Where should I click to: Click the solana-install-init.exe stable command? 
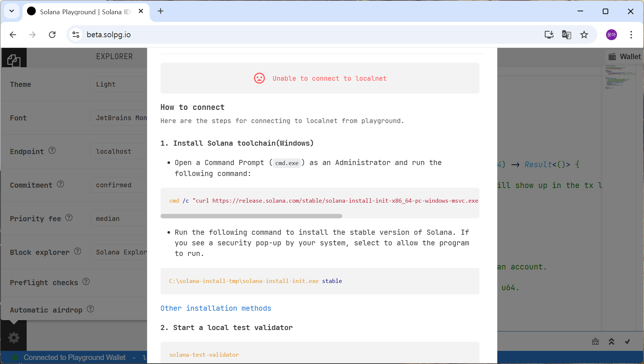[x=255, y=281]
